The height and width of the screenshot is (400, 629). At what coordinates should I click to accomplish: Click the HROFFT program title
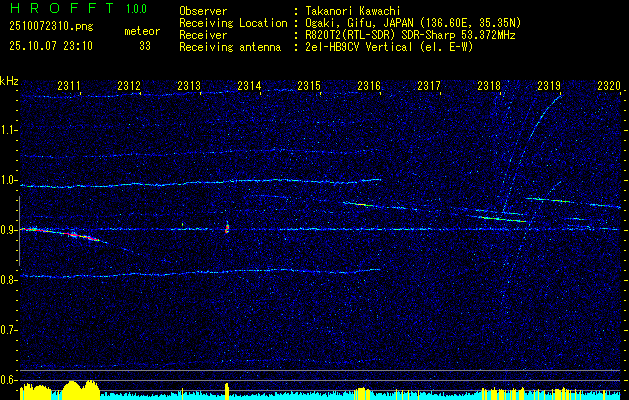coord(62,8)
